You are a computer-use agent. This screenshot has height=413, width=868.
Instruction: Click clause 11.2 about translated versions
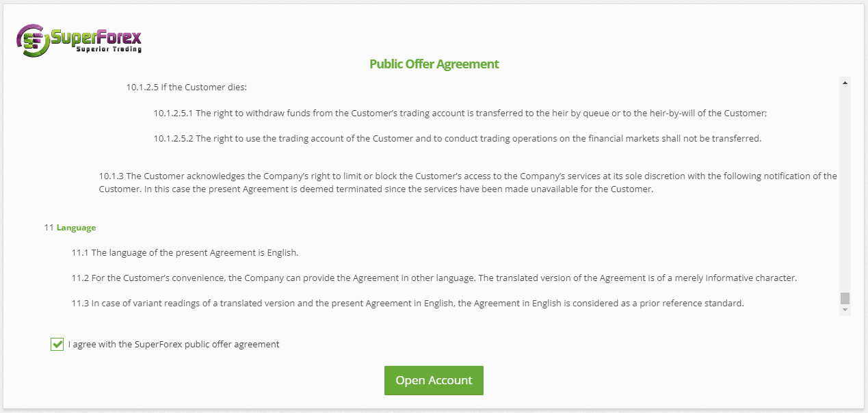tap(434, 278)
